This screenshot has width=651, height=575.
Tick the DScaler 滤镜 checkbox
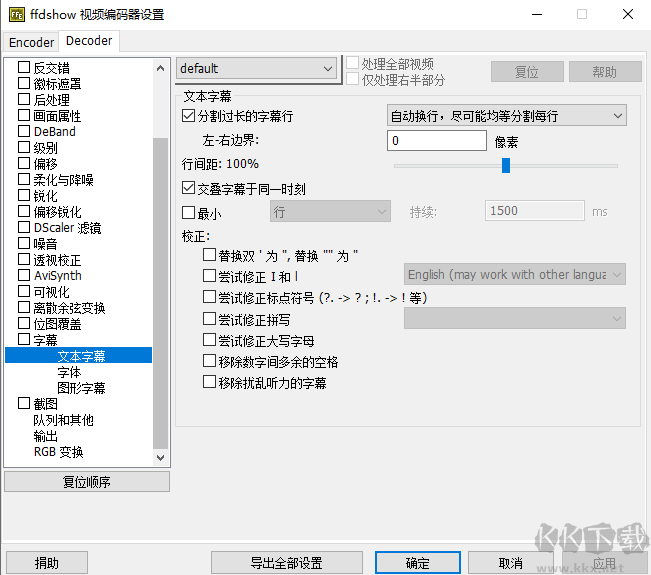pos(24,227)
